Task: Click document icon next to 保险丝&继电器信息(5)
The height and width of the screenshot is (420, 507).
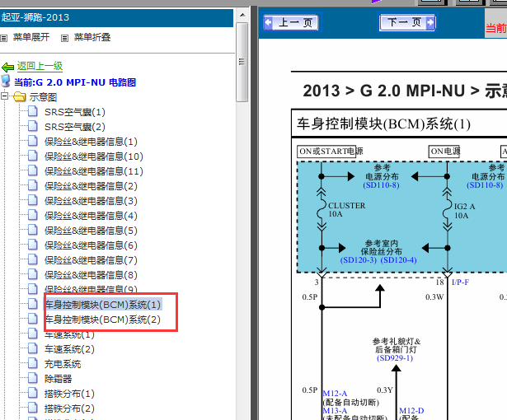Action: click(x=33, y=230)
